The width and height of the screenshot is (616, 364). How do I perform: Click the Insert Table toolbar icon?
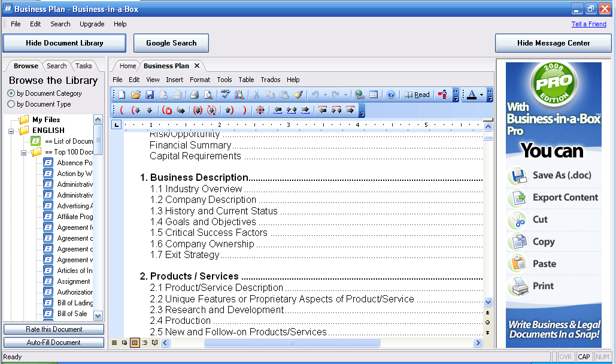point(374,95)
